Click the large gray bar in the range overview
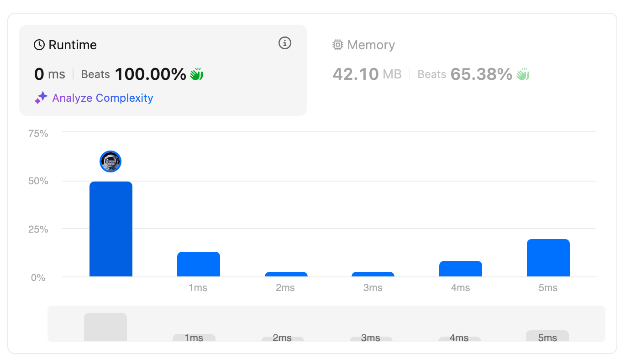 (105, 327)
